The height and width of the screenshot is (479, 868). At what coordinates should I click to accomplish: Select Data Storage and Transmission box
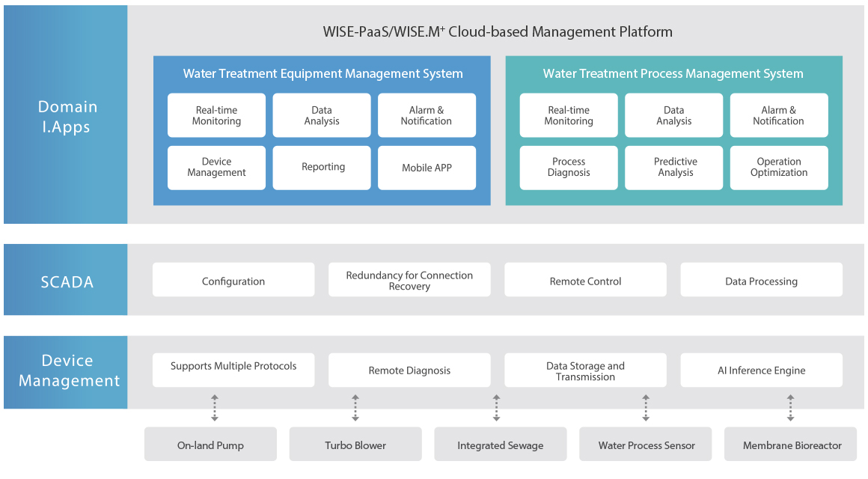586,370
